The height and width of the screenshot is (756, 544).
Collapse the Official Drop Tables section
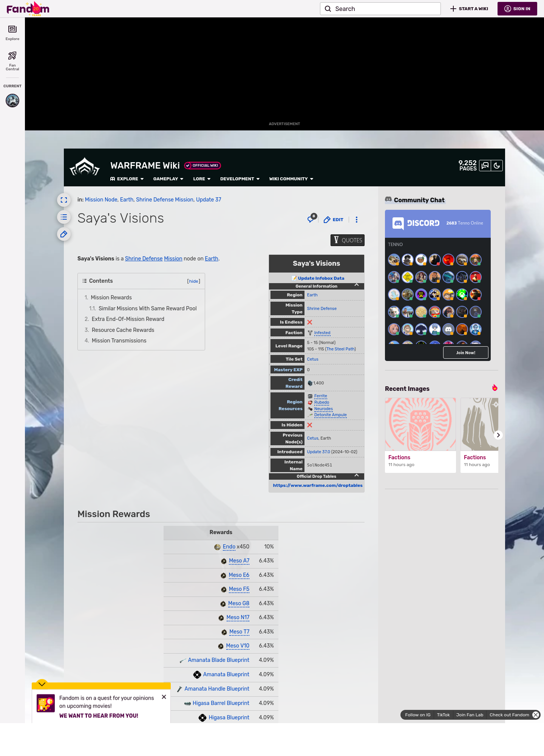point(356,476)
